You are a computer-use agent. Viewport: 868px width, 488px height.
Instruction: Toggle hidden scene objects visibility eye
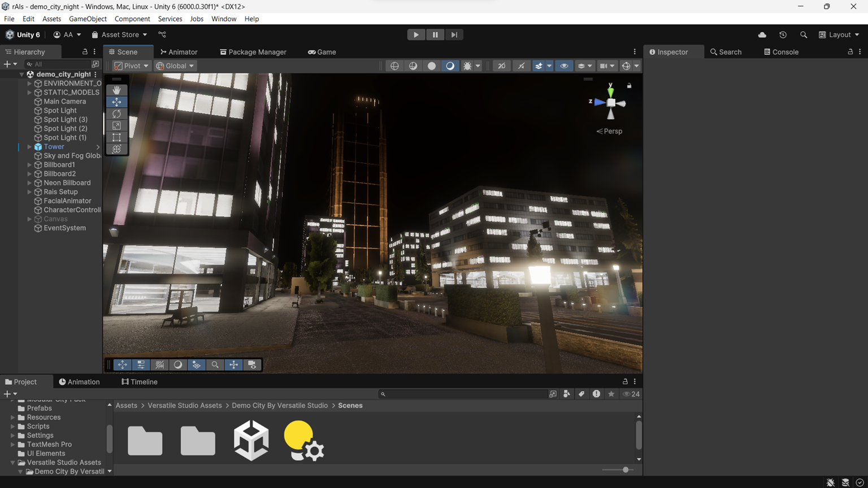(x=564, y=66)
